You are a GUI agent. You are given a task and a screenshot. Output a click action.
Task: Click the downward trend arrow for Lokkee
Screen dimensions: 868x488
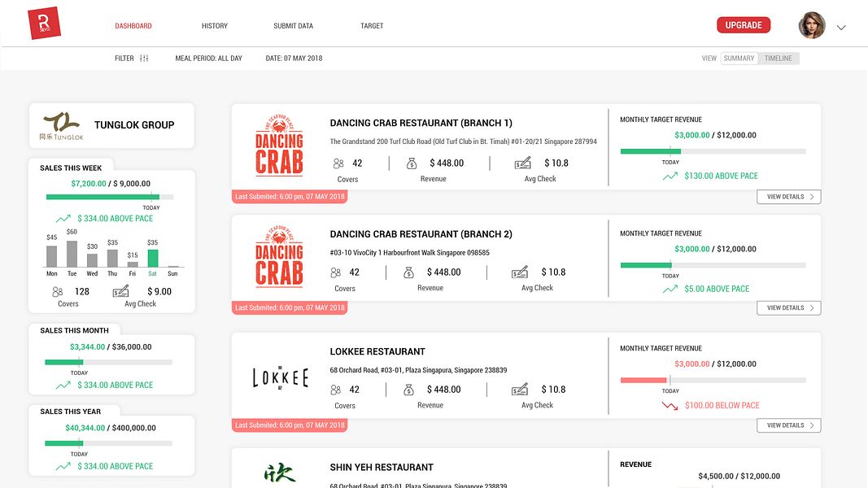670,406
